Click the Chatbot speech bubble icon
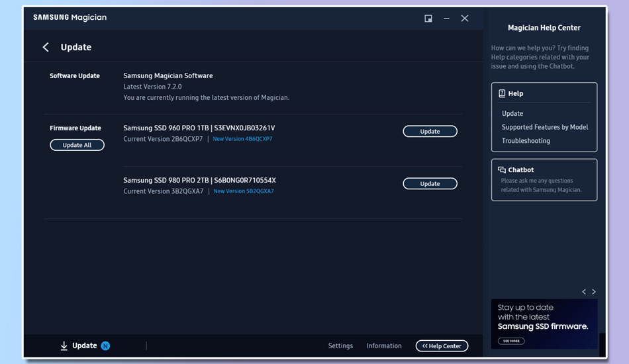Screen dimensions: 629x364 502,170
